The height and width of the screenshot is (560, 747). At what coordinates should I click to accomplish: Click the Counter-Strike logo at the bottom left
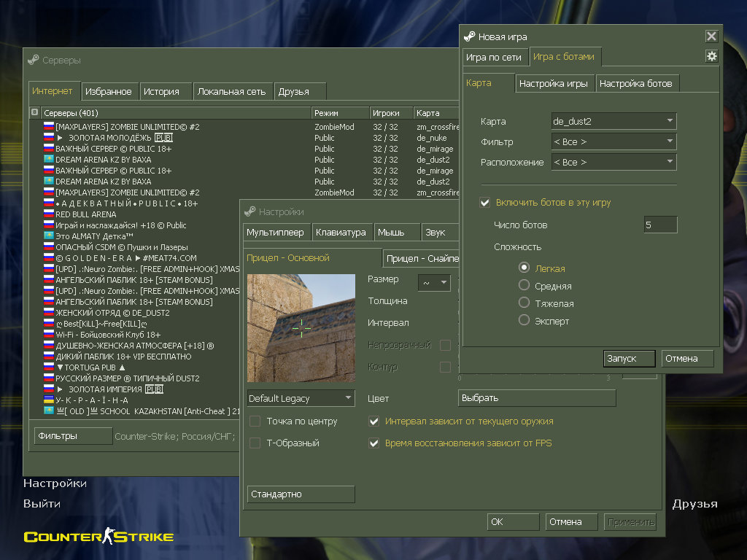[x=98, y=537]
